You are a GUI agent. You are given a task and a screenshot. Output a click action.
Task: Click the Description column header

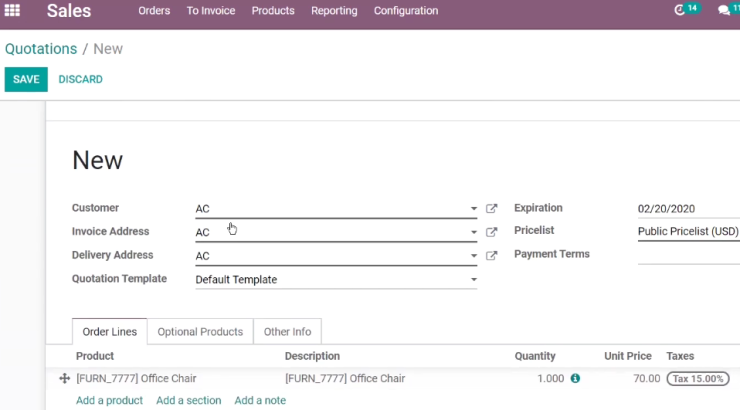pos(312,356)
